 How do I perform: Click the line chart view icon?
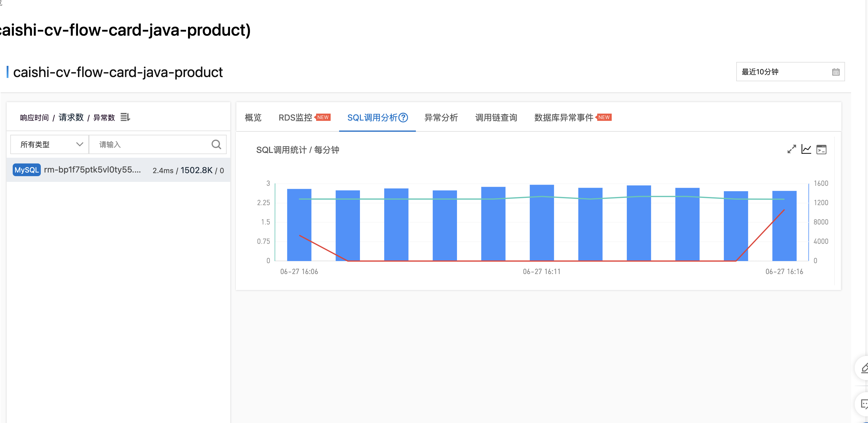tap(806, 149)
